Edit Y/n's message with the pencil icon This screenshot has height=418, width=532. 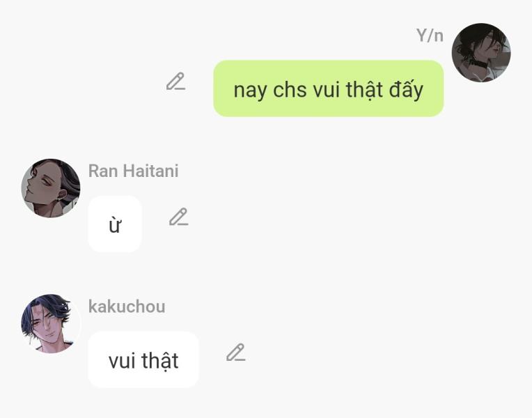[175, 82]
